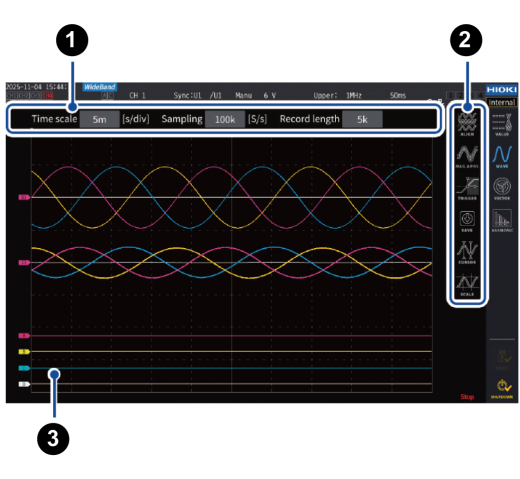Open the MAG. & POS. waveform icon

click(467, 156)
